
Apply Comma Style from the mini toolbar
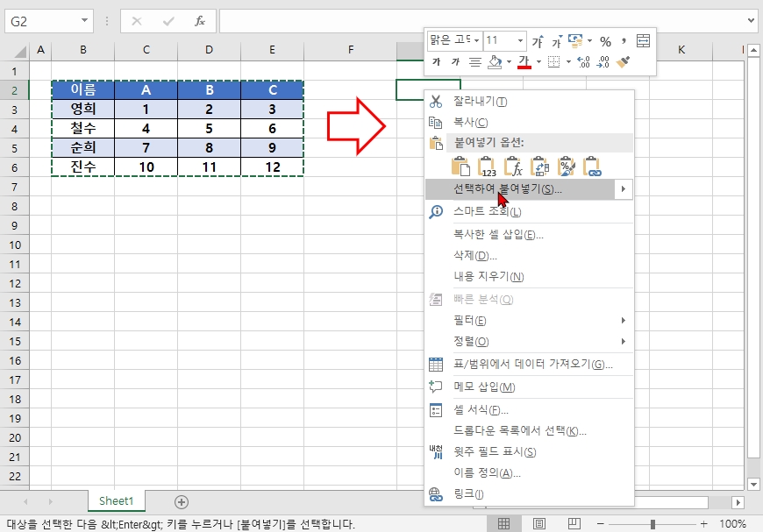[x=624, y=40]
